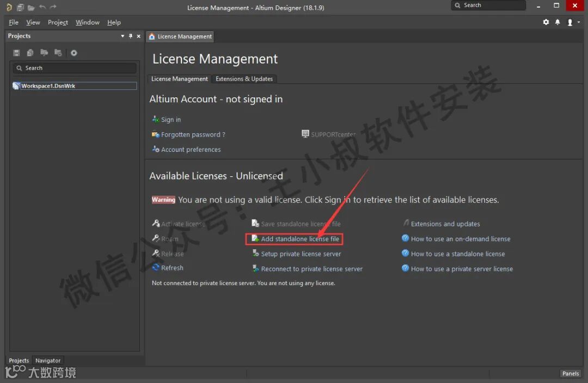Image resolution: width=588 pixels, height=383 pixels.
Task: Open Extensions and updates link
Action: [445, 224]
